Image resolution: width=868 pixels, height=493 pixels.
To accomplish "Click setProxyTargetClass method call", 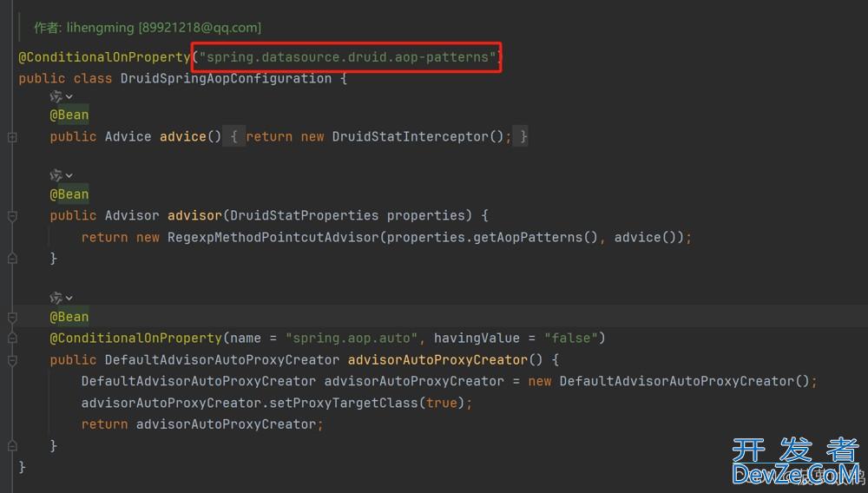I will tap(344, 403).
